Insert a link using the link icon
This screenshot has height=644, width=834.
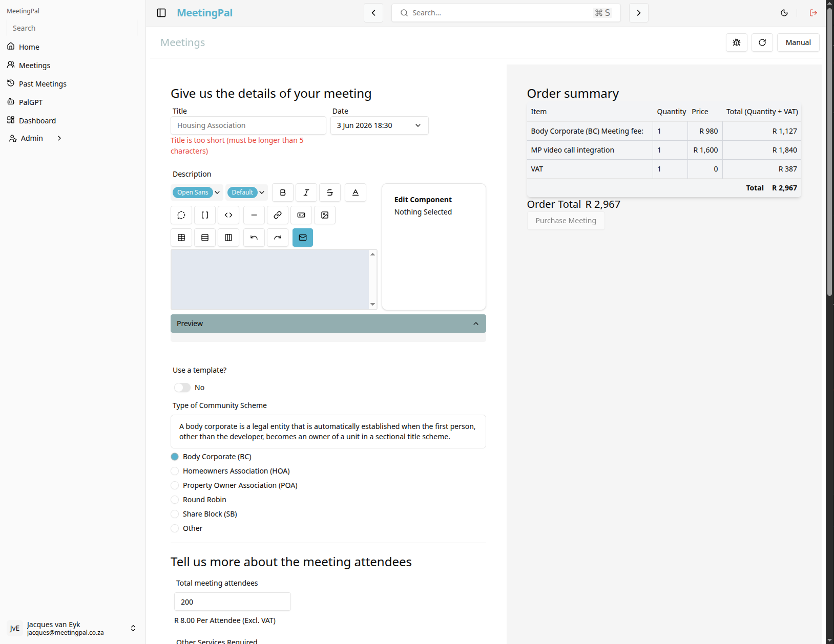click(278, 215)
